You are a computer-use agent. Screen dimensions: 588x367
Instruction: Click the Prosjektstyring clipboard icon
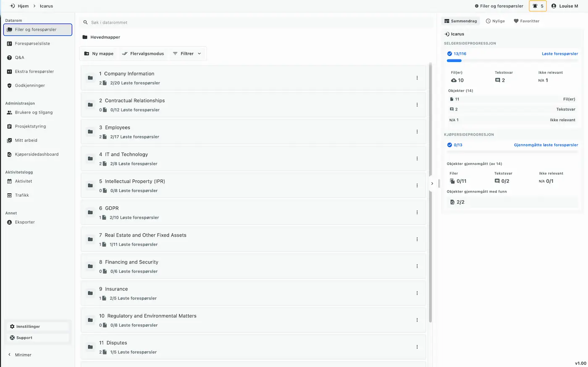click(x=10, y=127)
